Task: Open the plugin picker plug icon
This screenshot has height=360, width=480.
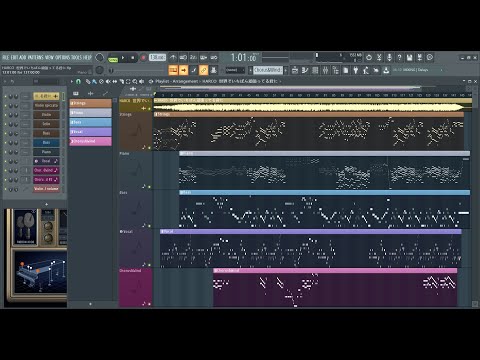Action: (x=356, y=70)
